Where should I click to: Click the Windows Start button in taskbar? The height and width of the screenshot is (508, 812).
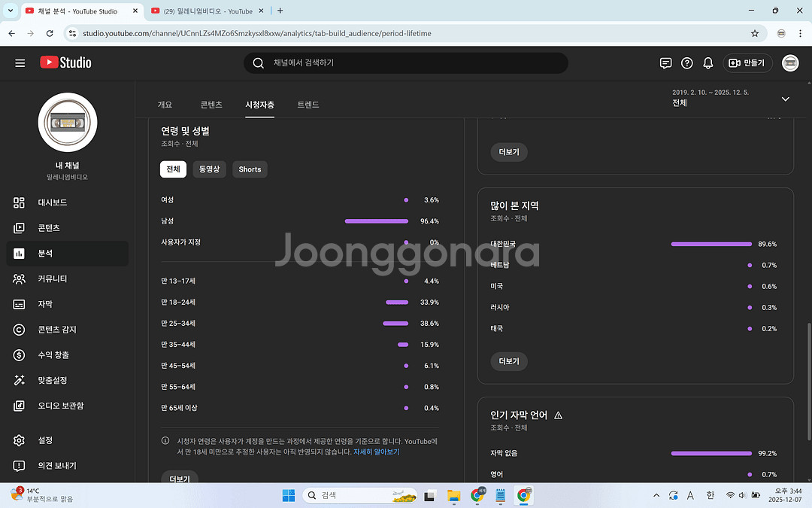tap(289, 495)
